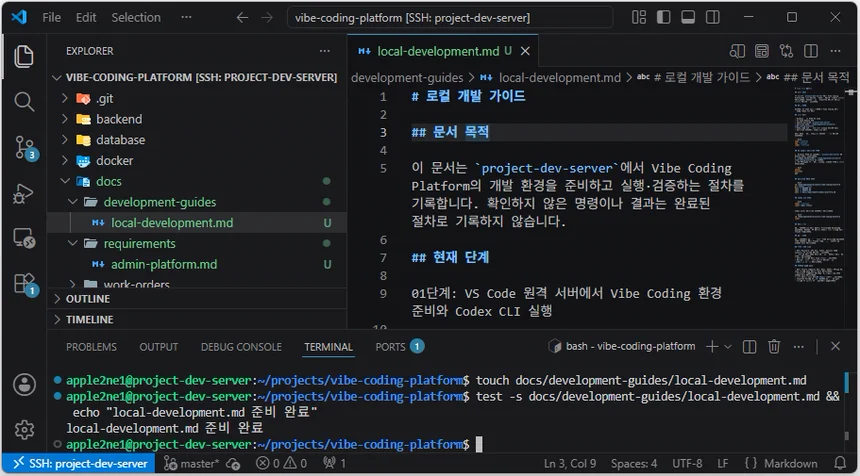The image size is (860, 476).
Task: Open Extensions view with badge 1
Action: coord(25,284)
